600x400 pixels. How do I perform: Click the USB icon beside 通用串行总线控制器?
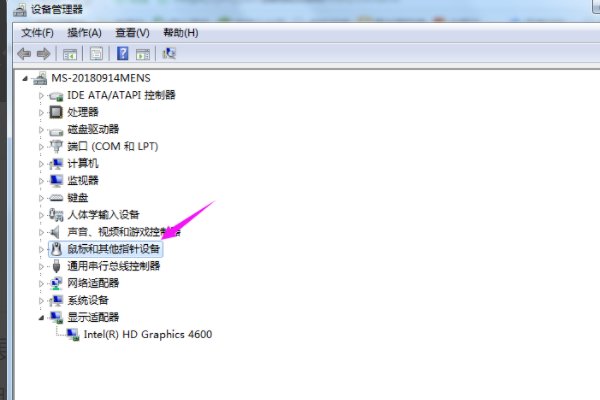(56, 266)
